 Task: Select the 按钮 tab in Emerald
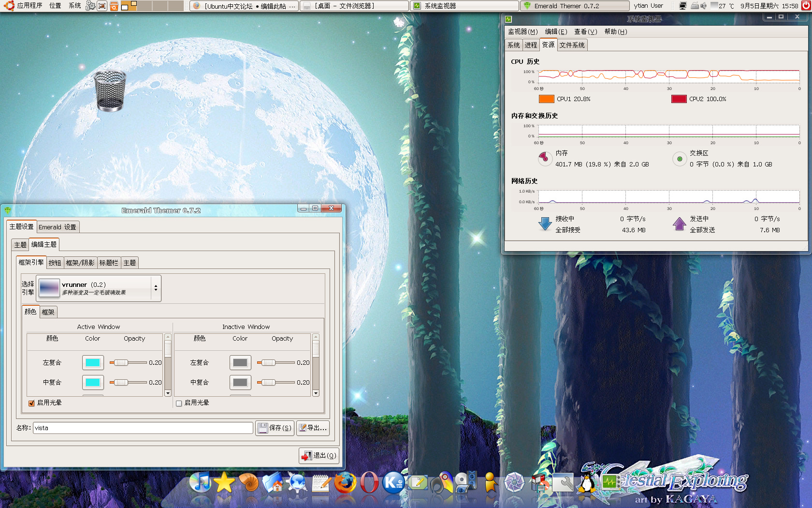[x=55, y=263]
